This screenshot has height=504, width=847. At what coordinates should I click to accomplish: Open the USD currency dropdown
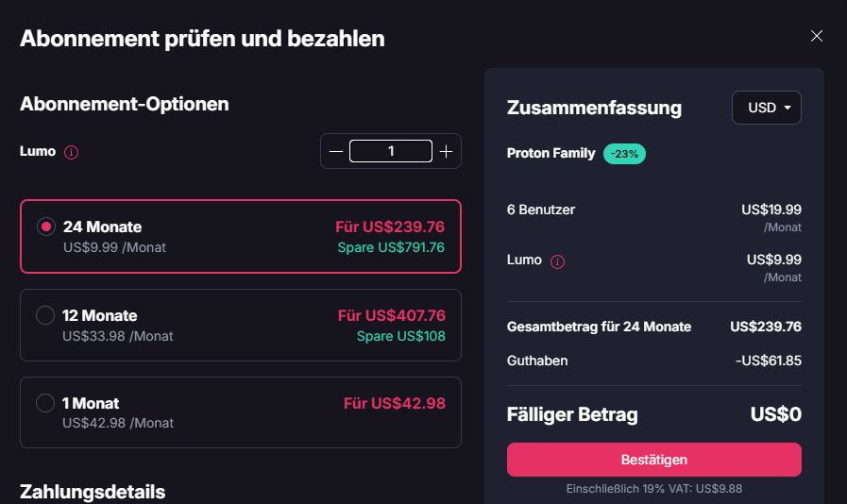[x=766, y=108]
